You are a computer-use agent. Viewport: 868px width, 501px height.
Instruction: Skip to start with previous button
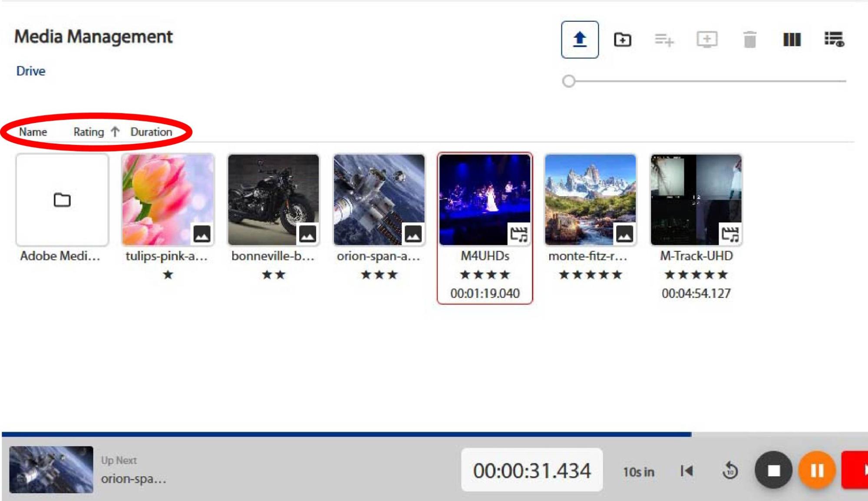click(686, 471)
